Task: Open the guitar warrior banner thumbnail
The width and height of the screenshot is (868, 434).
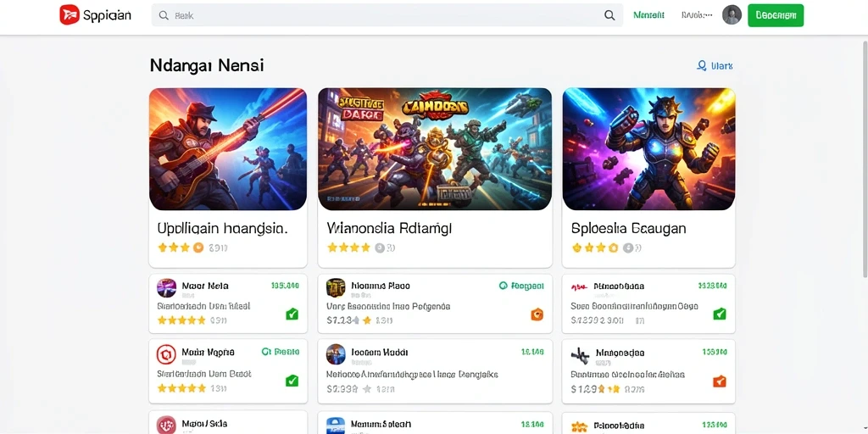Action: click(228, 149)
